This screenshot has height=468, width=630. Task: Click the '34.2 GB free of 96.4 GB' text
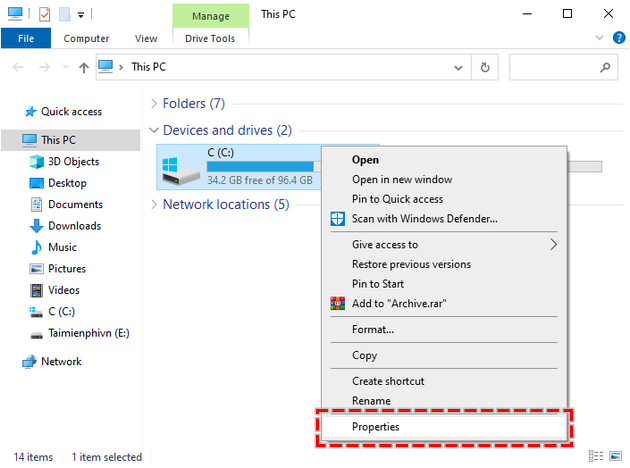(260, 180)
